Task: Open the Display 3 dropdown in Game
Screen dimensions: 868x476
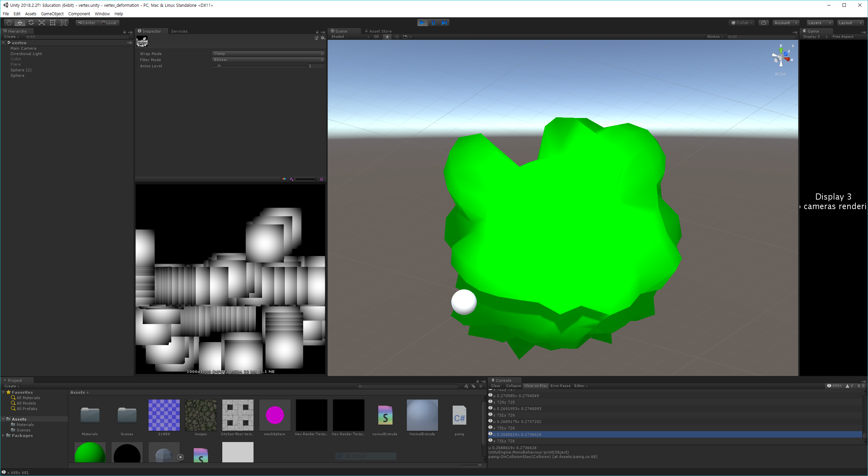Action: (x=815, y=37)
